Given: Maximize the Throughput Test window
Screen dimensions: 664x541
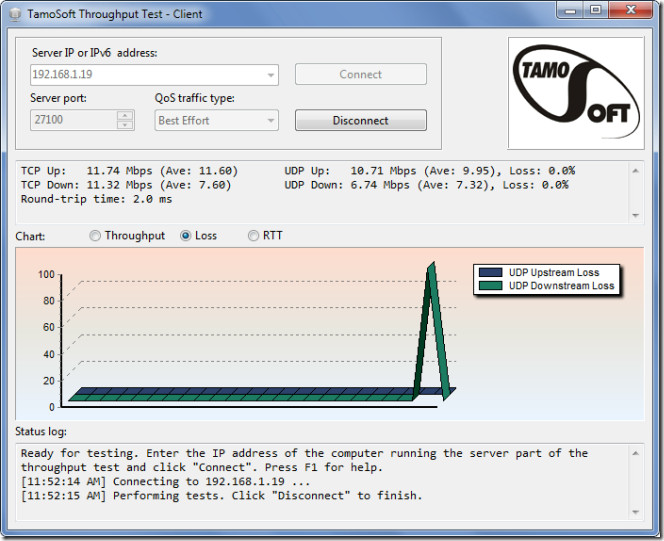Looking at the screenshot, I should click(596, 10).
